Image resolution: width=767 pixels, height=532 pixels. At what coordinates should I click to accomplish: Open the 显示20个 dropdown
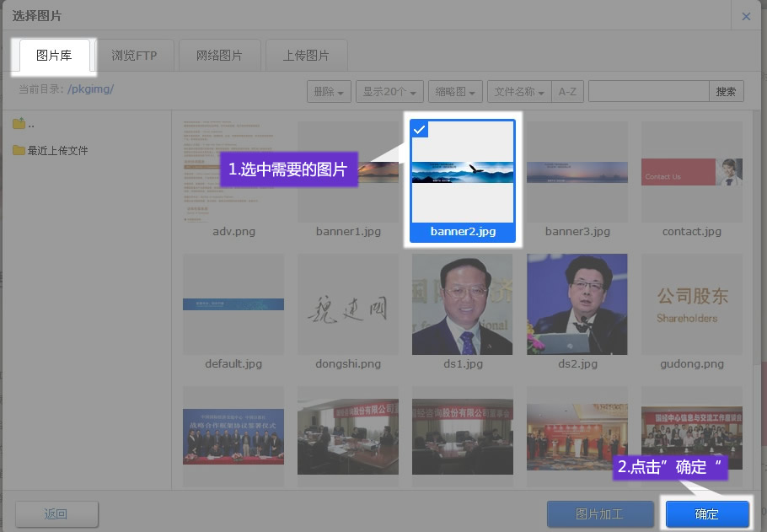click(389, 92)
